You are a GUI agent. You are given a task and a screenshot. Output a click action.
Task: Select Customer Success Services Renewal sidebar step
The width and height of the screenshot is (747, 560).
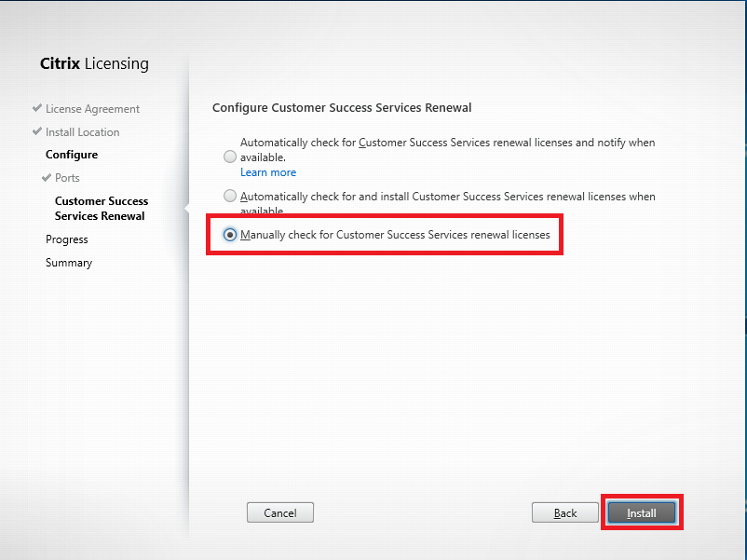point(101,209)
